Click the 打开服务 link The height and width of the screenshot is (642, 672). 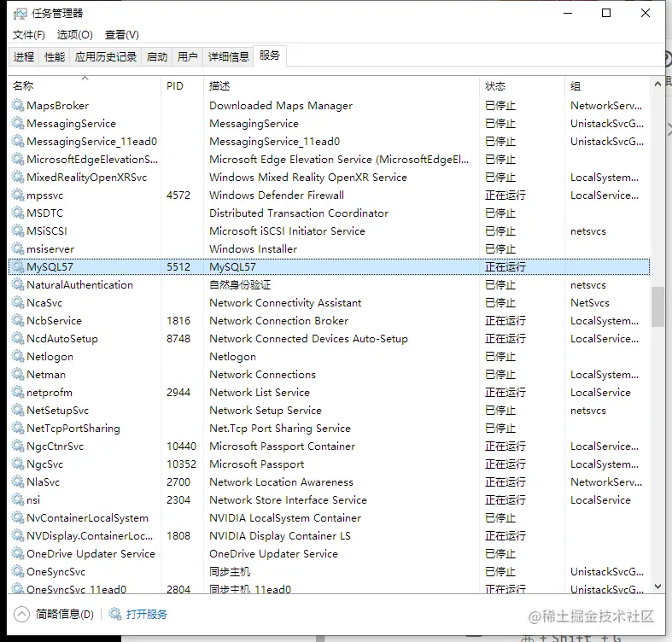click(x=147, y=614)
